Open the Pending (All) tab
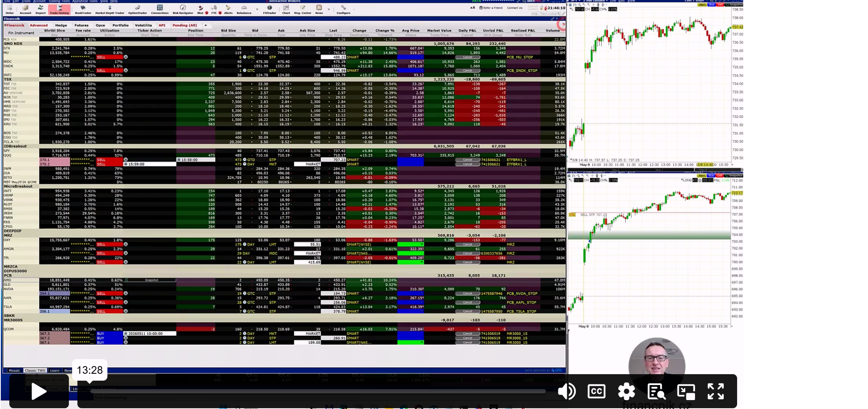Screen dimensions: 868x409 185,25
